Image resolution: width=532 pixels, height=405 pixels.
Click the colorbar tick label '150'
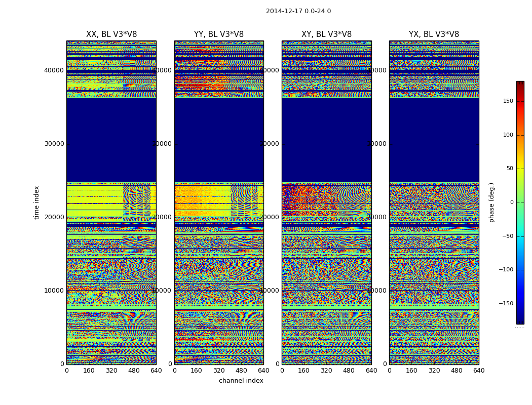click(508, 101)
